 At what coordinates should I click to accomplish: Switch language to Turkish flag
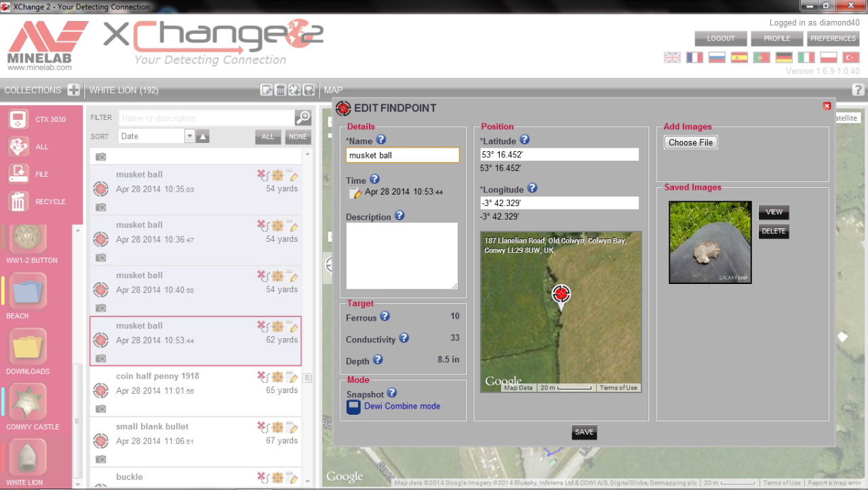[x=850, y=58]
